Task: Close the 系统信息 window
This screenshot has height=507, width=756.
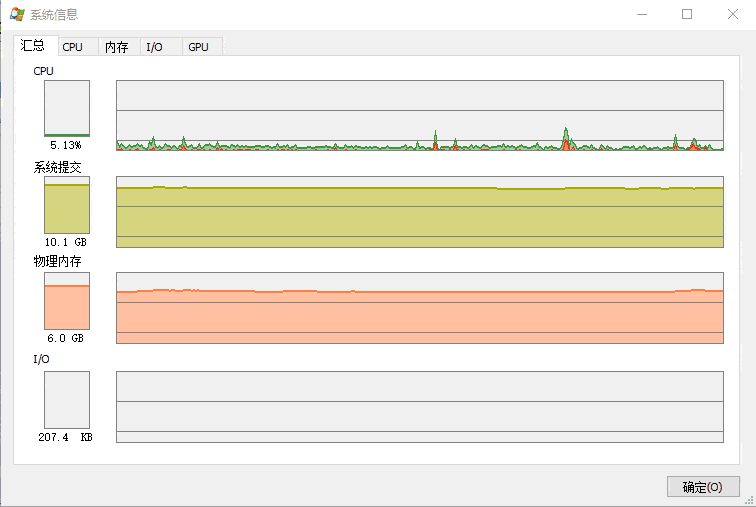Action: point(733,14)
